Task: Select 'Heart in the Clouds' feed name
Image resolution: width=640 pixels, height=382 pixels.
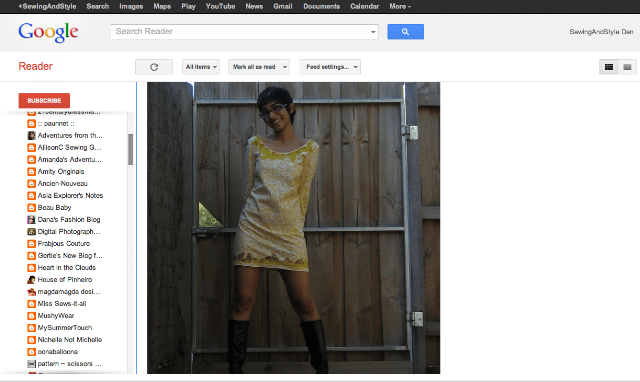Action: click(x=67, y=268)
